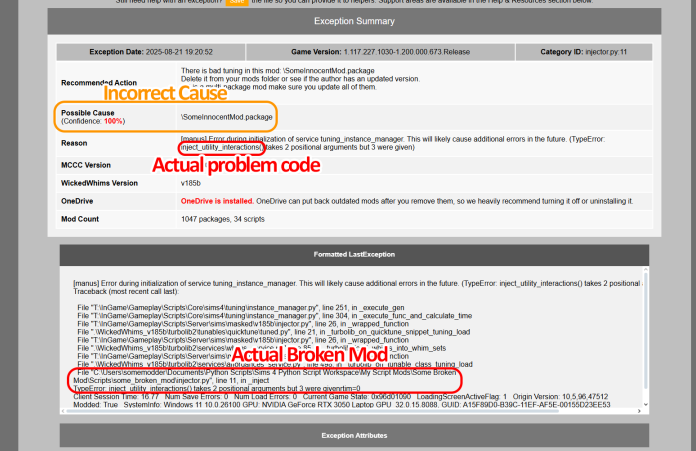Click LastException vertical scrollbar down arrow
The width and height of the screenshot is (696, 451).
pos(645,404)
